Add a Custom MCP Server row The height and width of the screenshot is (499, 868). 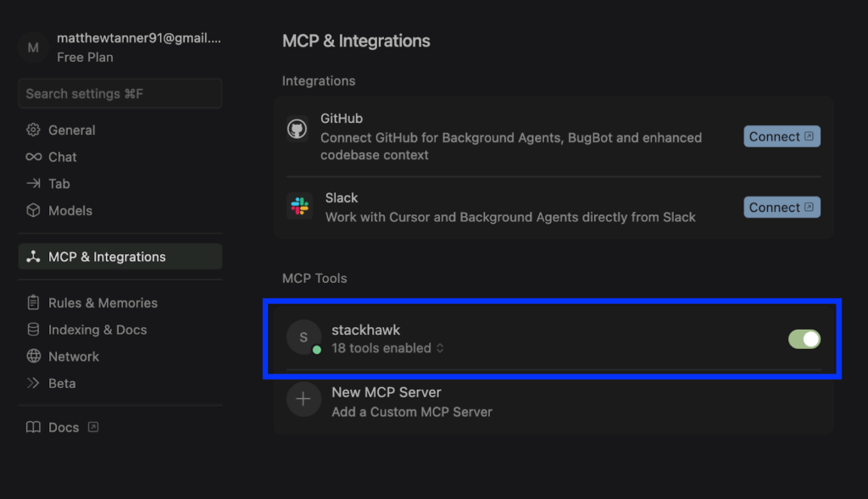point(554,402)
